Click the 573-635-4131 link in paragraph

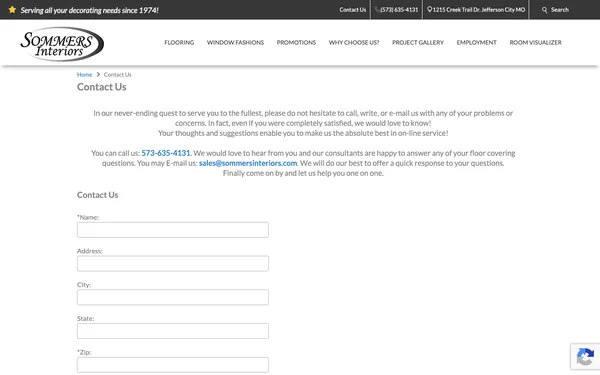(166, 153)
